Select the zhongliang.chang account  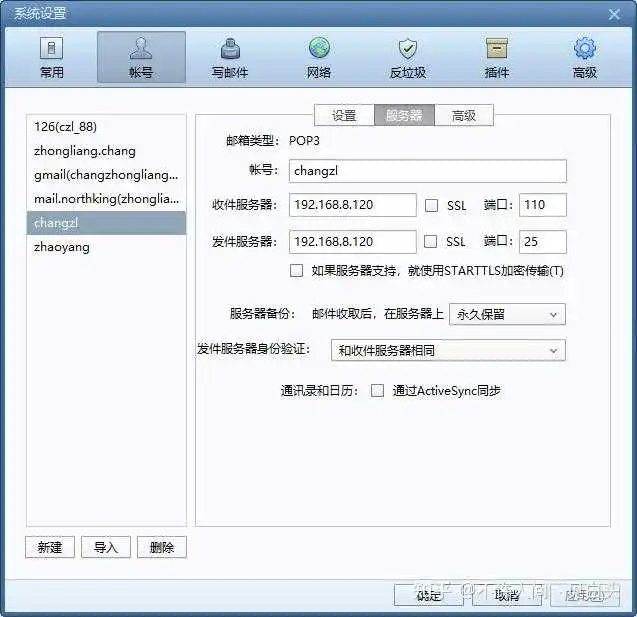click(x=106, y=151)
